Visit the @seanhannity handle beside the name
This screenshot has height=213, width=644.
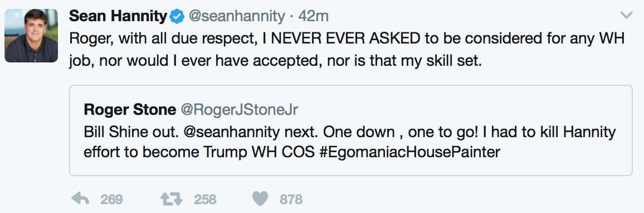236,16
